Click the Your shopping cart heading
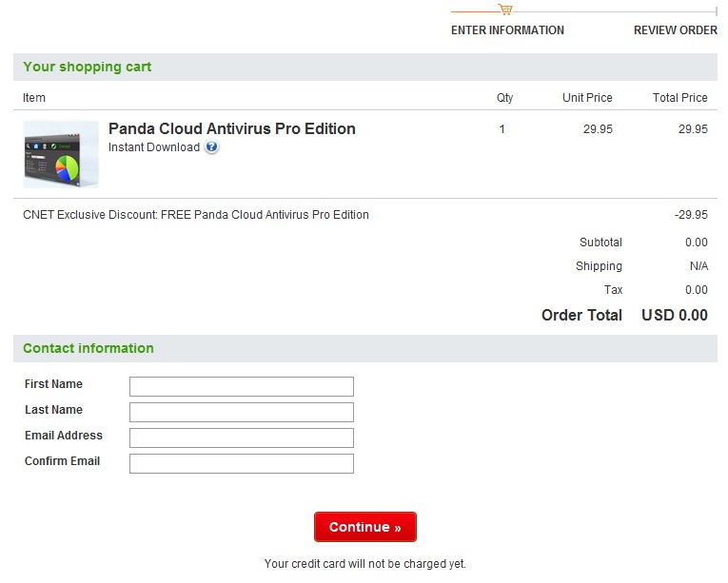 87,68
